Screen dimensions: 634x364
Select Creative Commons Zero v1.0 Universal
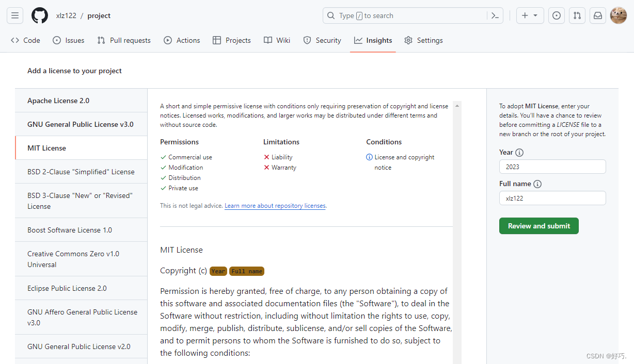pyautogui.click(x=81, y=259)
